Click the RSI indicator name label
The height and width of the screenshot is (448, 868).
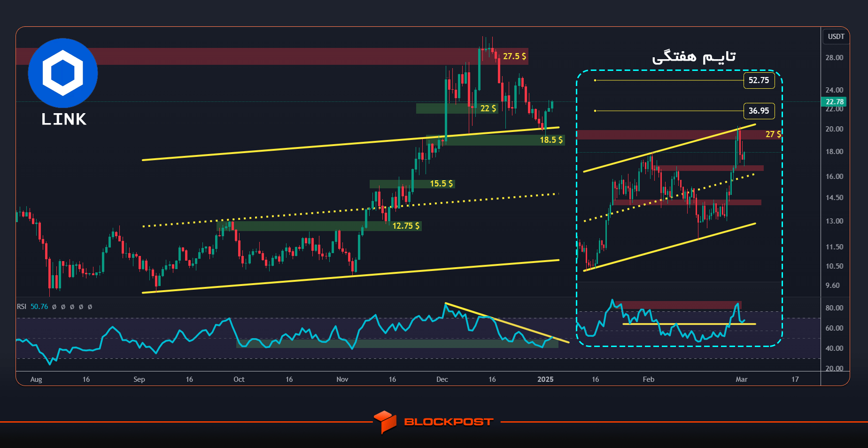(x=22, y=307)
